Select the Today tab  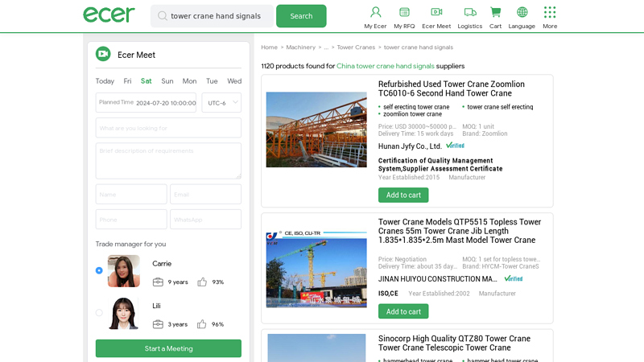click(x=105, y=81)
